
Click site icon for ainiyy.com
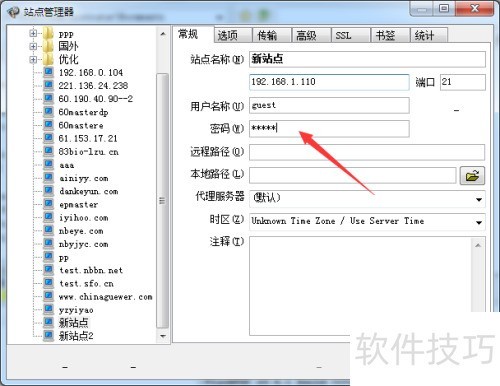(x=48, y=178)
